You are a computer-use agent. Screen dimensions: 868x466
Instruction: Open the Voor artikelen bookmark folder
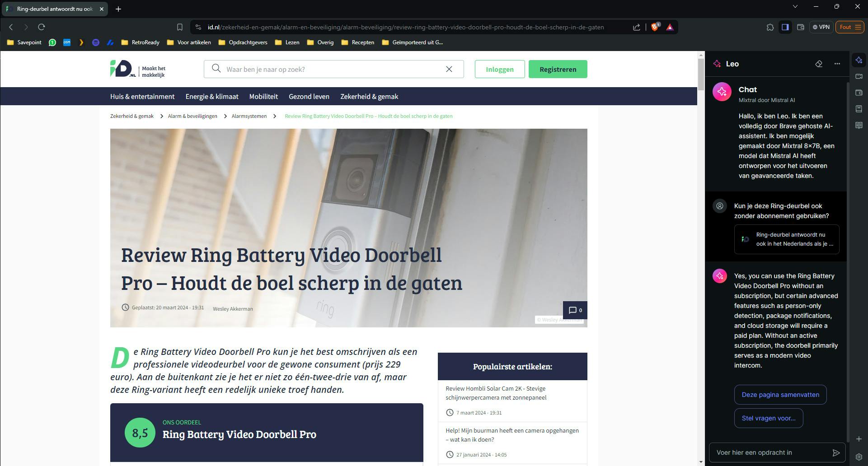click(189, 42)
